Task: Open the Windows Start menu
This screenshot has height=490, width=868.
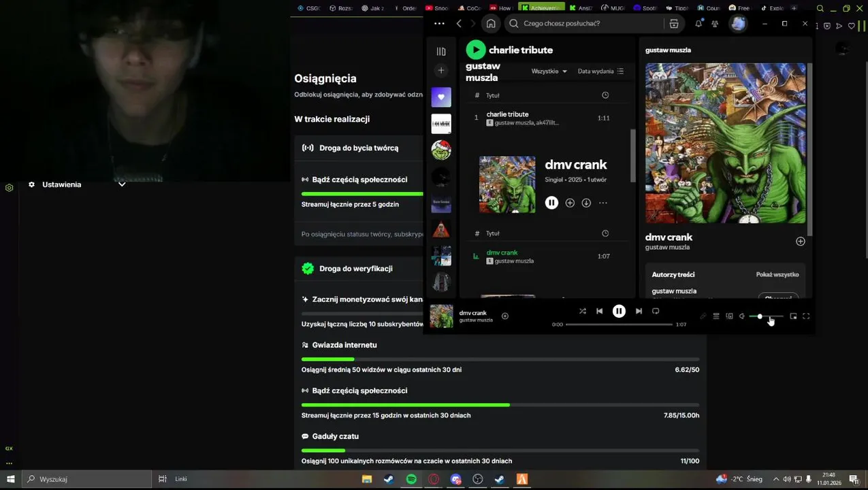Action: point(11,479)
